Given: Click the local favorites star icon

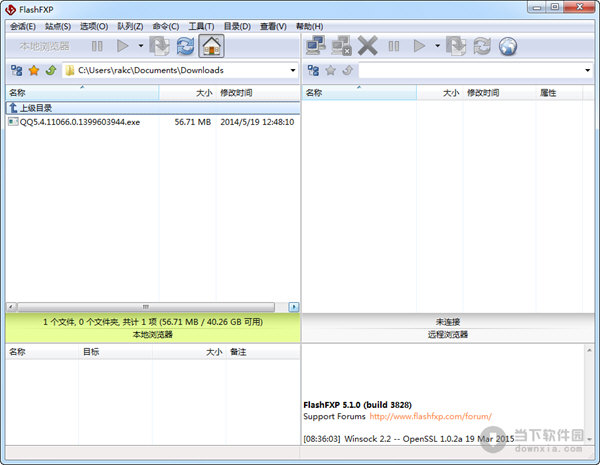Looking at the screenshot, I should [34, 70].
